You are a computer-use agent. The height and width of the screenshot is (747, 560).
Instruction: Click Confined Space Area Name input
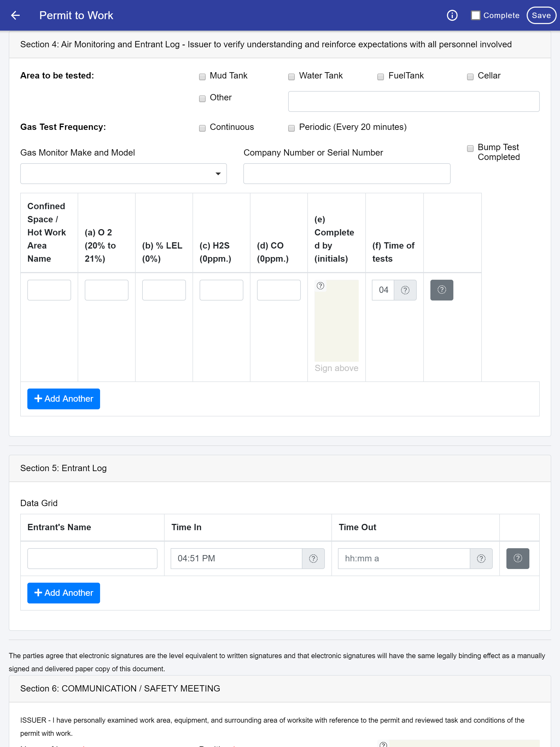point(49,290)
